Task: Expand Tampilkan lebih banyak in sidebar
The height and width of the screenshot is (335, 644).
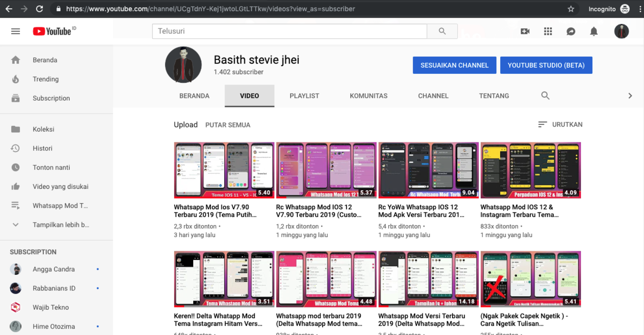Action: click(x=57, y=225)
